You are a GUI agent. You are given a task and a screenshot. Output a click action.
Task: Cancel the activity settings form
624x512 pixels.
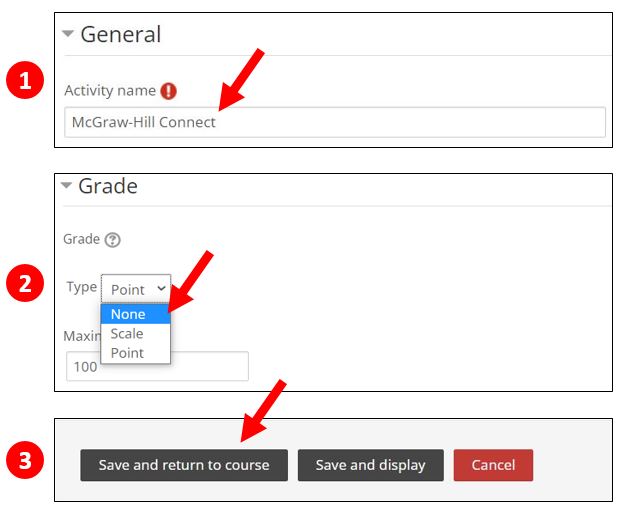click(493, 465)
